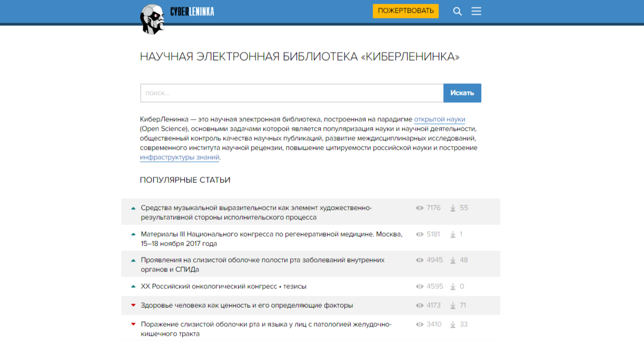
Task: Click download icon with count 55
Action: pyautogui.click(x=453, y=208)
